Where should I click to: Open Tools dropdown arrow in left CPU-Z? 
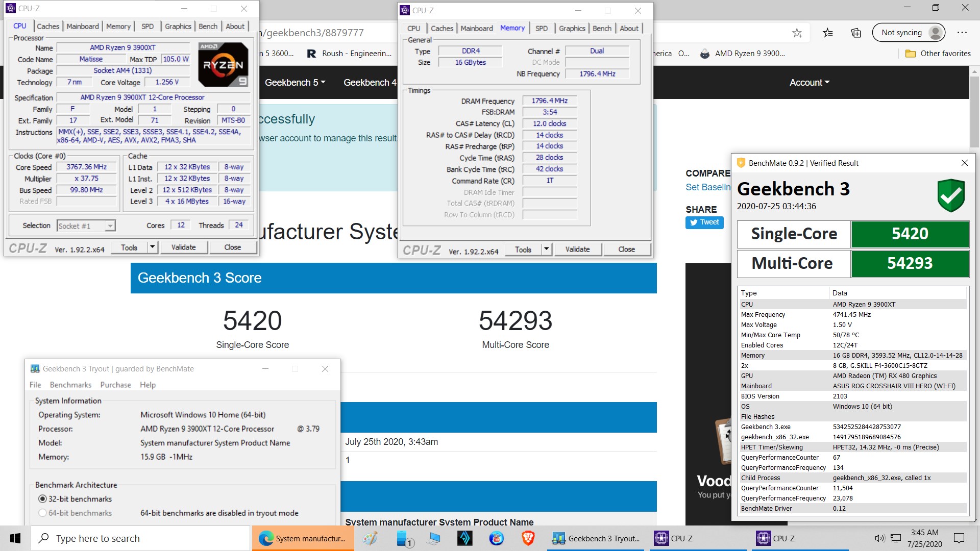[x=152, y=247]
